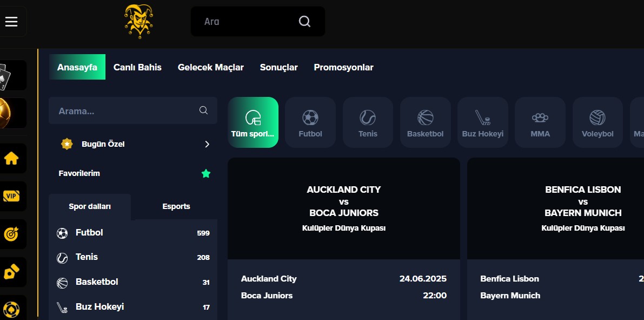Open the Esports tab
This screenshot has height=320, width=644.
coord(176,206)
